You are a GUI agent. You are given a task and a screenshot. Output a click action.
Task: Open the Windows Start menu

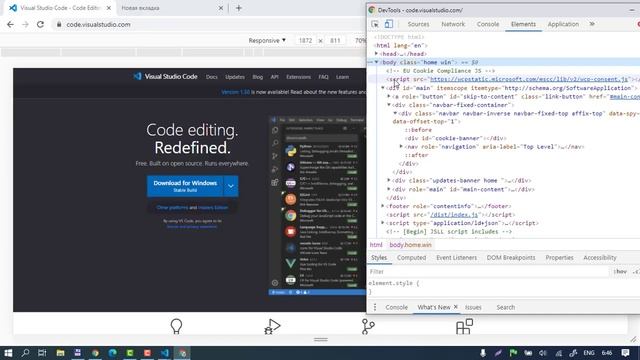(x=8, y=353)
